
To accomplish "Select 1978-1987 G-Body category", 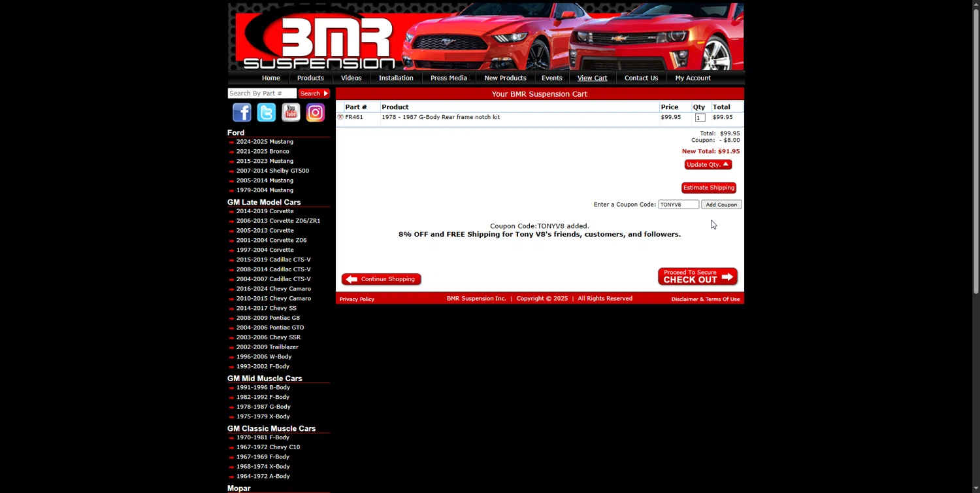I will [x=263, y=407].
